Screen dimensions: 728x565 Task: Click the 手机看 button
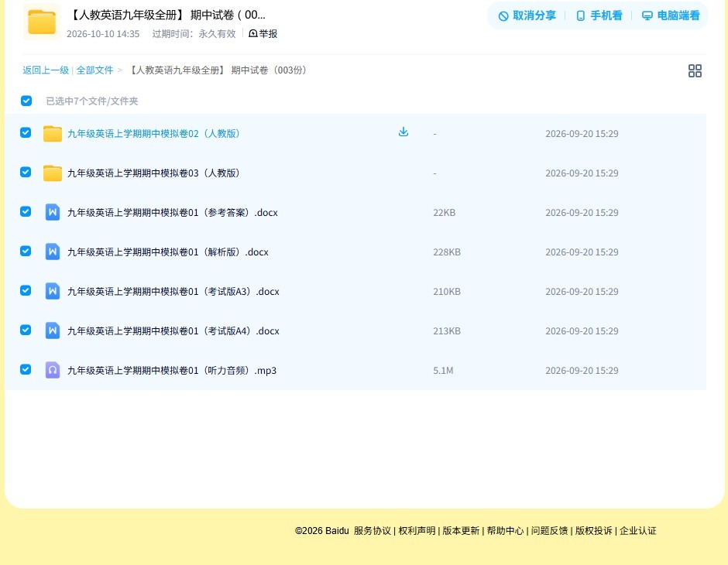point(599,15)
